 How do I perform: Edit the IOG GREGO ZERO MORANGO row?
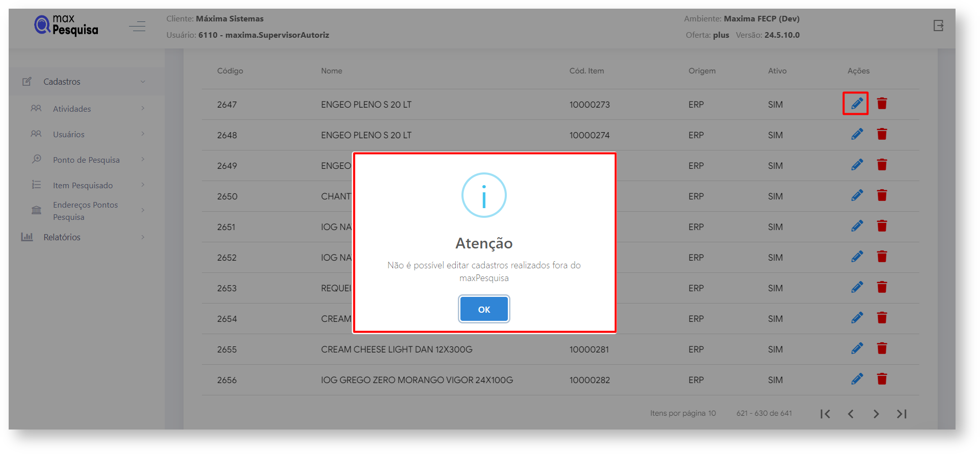click(857, 379)
